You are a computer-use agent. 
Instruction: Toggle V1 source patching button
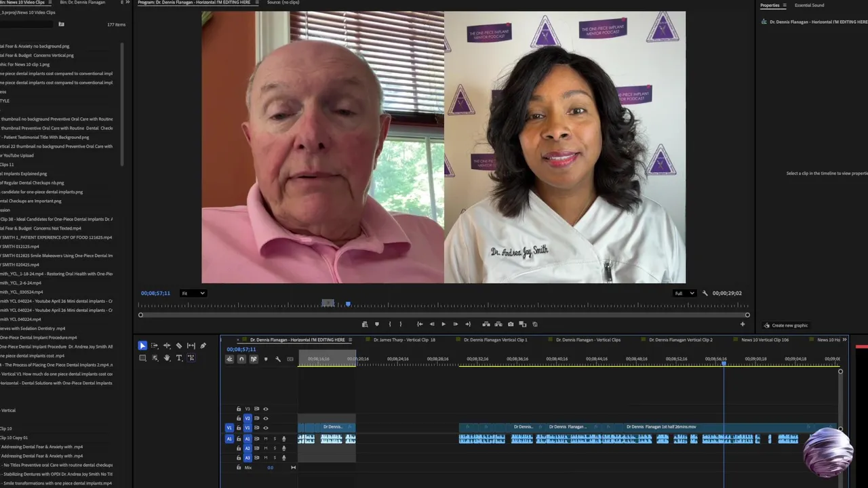coord(229,428)
